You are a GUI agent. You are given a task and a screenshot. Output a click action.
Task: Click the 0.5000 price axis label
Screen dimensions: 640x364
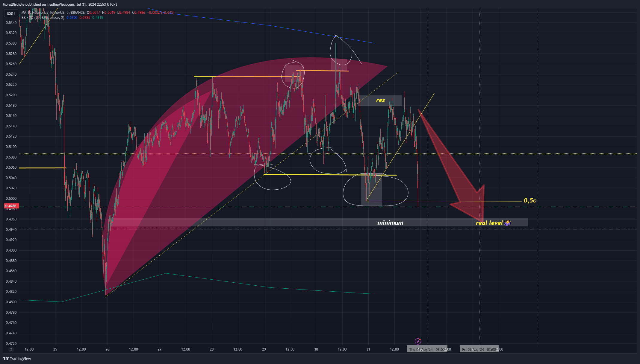pos(11,199)
